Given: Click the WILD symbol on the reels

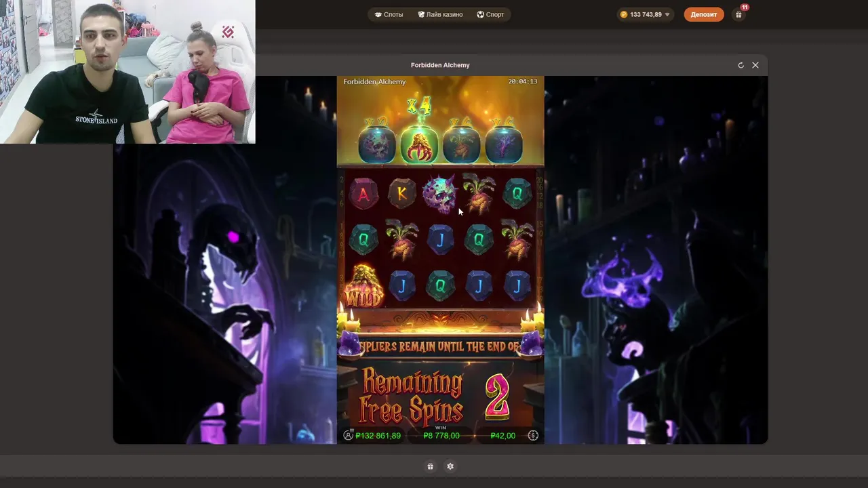Looking at the screenshot, I should pos(364,287).
